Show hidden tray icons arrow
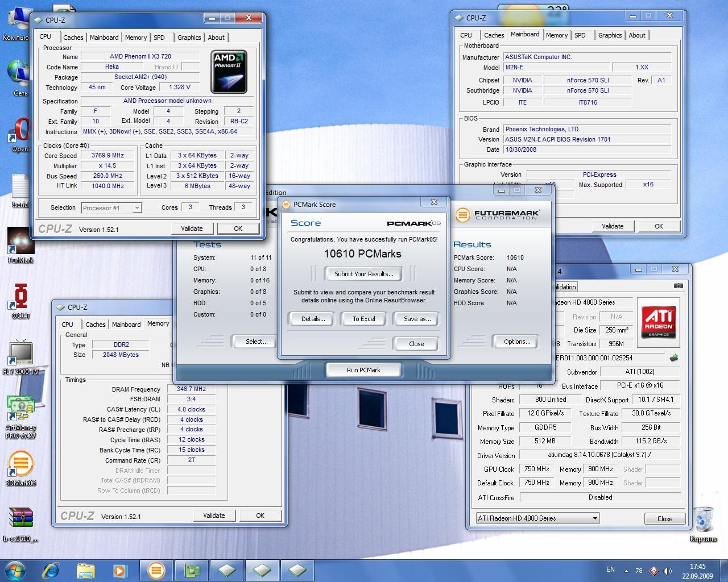 coord(626,571)
